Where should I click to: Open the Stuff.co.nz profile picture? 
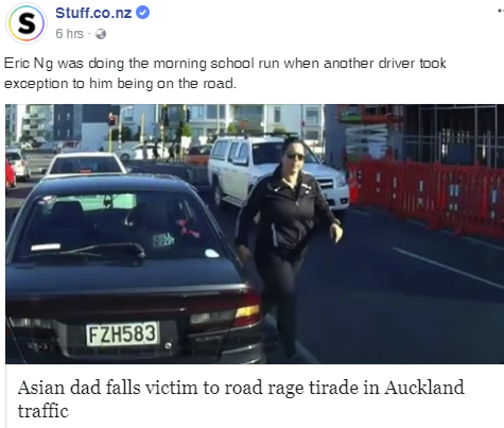(26, 23)
